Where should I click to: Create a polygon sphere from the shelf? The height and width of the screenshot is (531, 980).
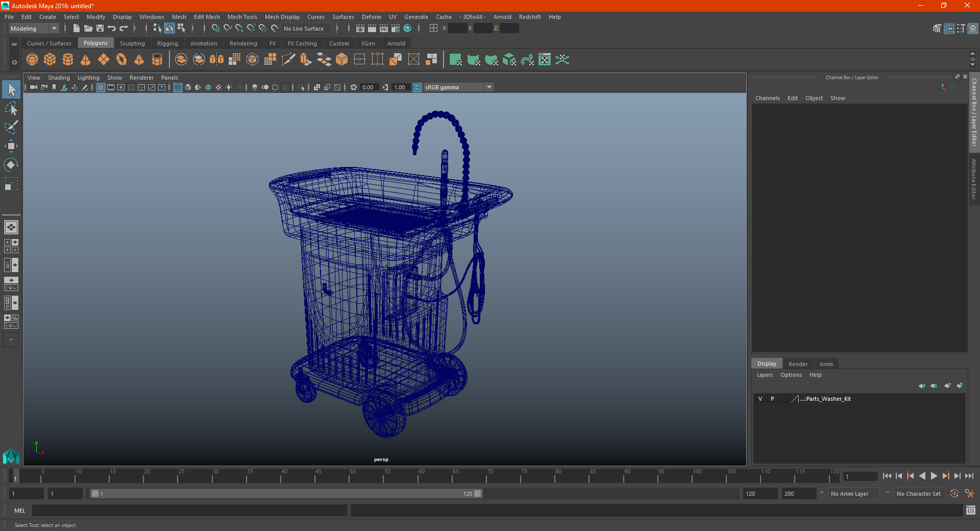click(32, 60)
